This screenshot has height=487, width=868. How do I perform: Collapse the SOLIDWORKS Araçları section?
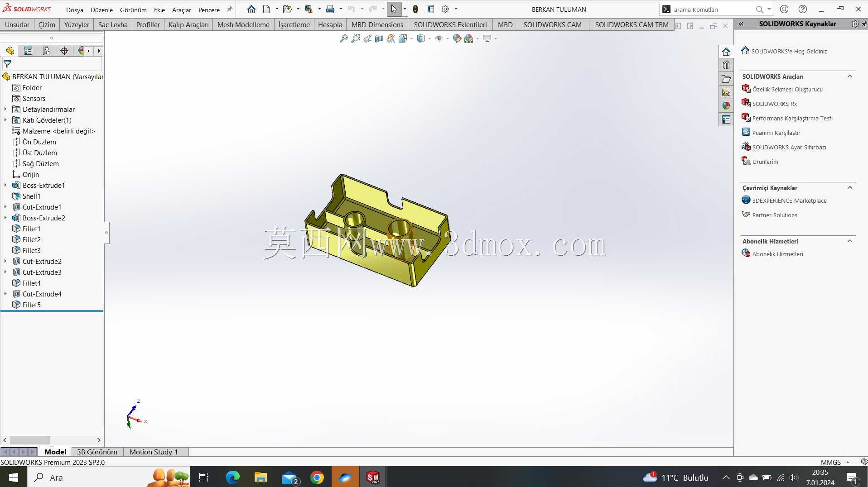click(x=850, y=76)
